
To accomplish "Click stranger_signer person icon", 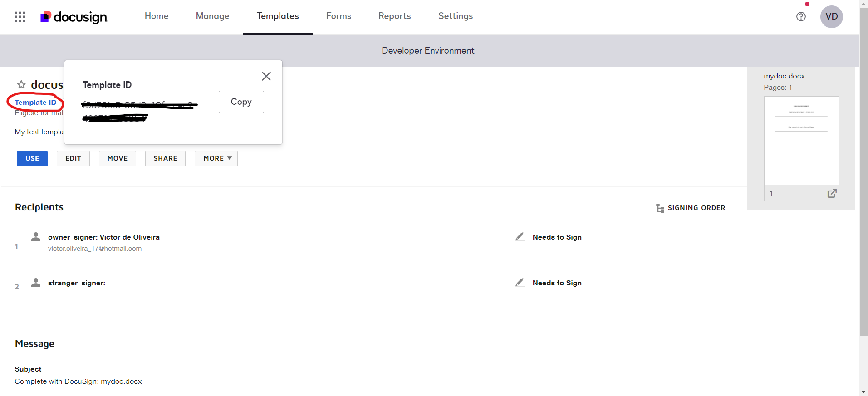I will coord(36,283).
